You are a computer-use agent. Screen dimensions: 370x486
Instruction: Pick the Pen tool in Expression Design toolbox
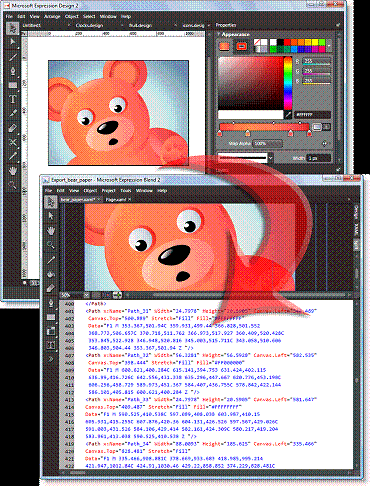pyautogui.click(x=13, y=71)
